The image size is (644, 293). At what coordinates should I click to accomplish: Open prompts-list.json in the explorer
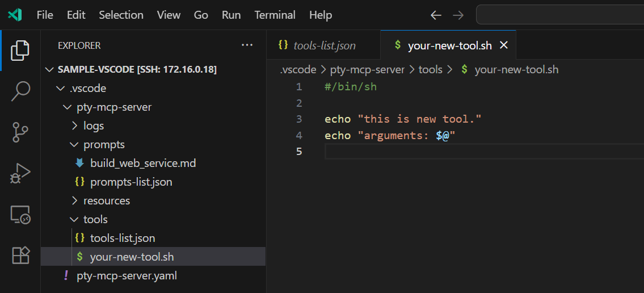coord(153,182)
